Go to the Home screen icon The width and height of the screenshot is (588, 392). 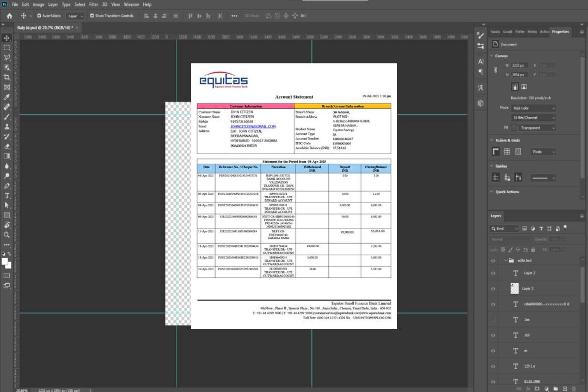coord(9,16)
